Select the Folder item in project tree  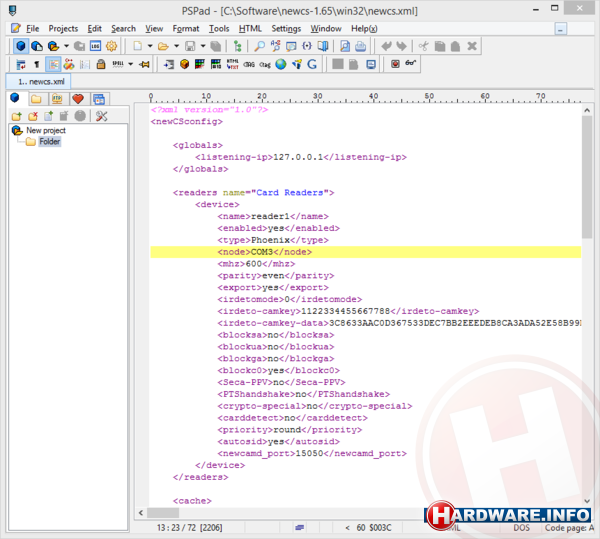[49, 142]
